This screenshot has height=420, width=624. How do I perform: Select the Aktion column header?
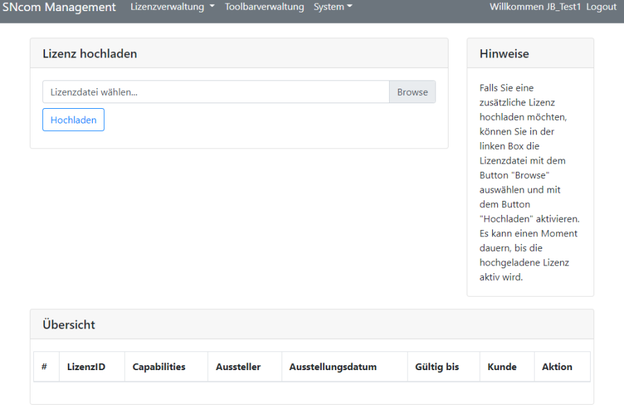557,367
